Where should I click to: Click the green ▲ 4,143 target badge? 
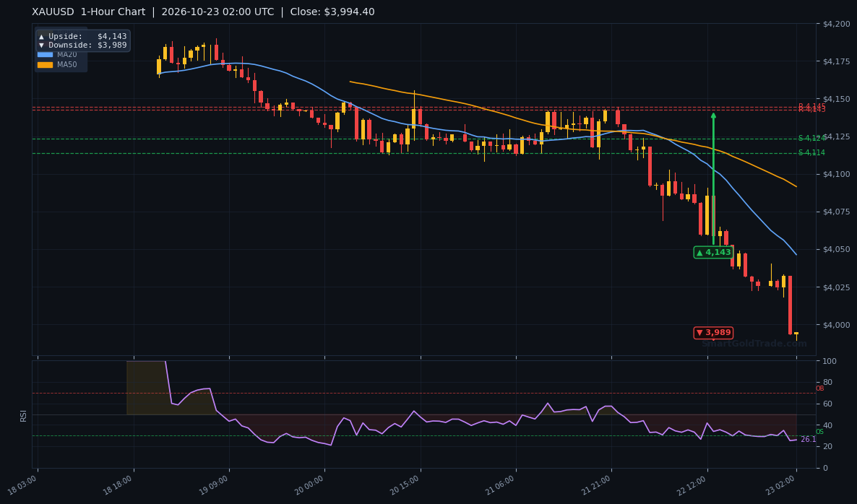coord(713,252)
